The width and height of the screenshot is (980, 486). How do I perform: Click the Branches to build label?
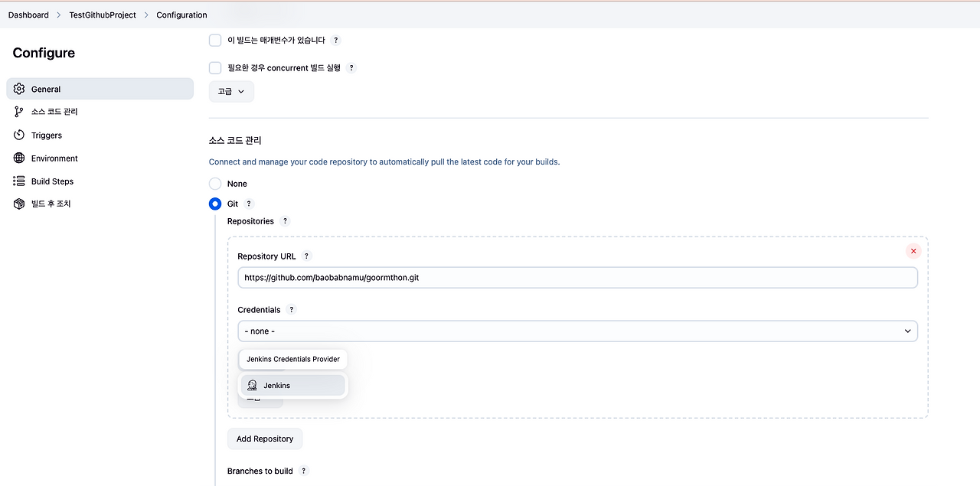pyautogui.click(x=260, y=471)
